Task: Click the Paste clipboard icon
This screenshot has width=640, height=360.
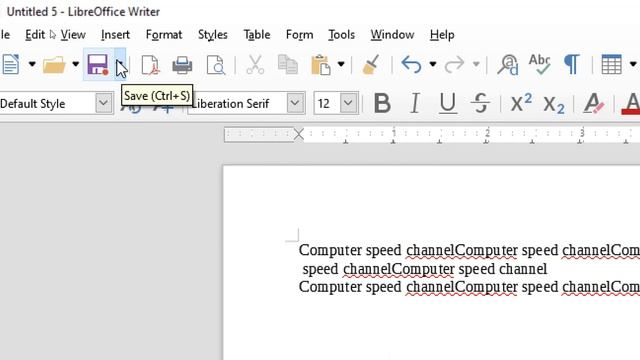Action: [x=320, y=64]
